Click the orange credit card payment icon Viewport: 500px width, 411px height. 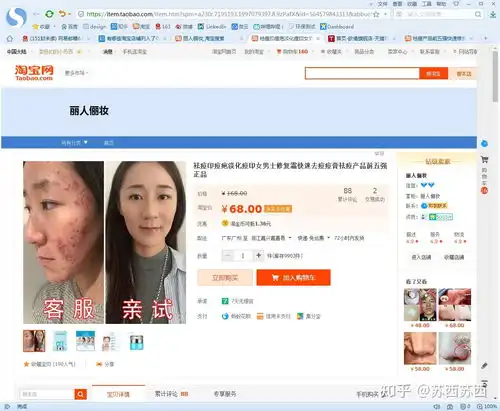click(260, 316)
